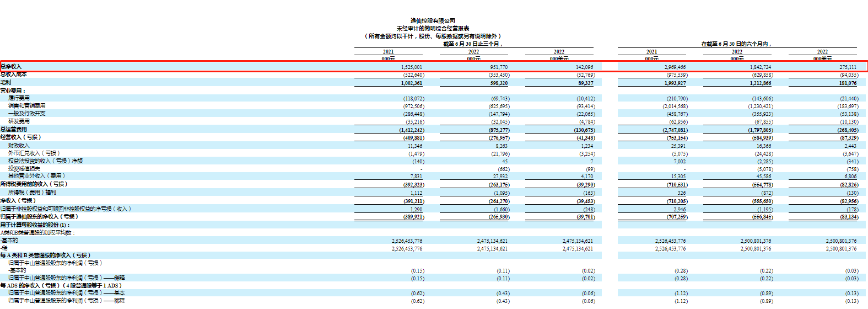
Task: Click the value 25,391
Action: pyautogui.click(x=678, y=146)
